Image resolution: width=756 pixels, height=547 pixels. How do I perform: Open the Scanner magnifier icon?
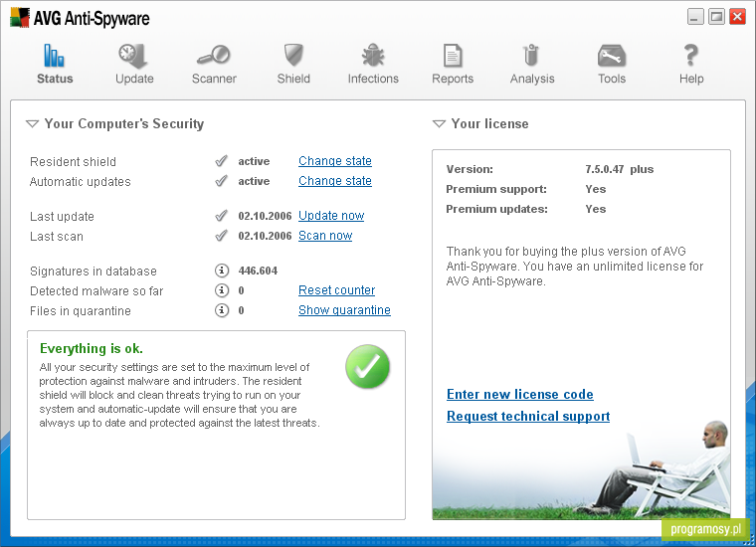[214, 55]
